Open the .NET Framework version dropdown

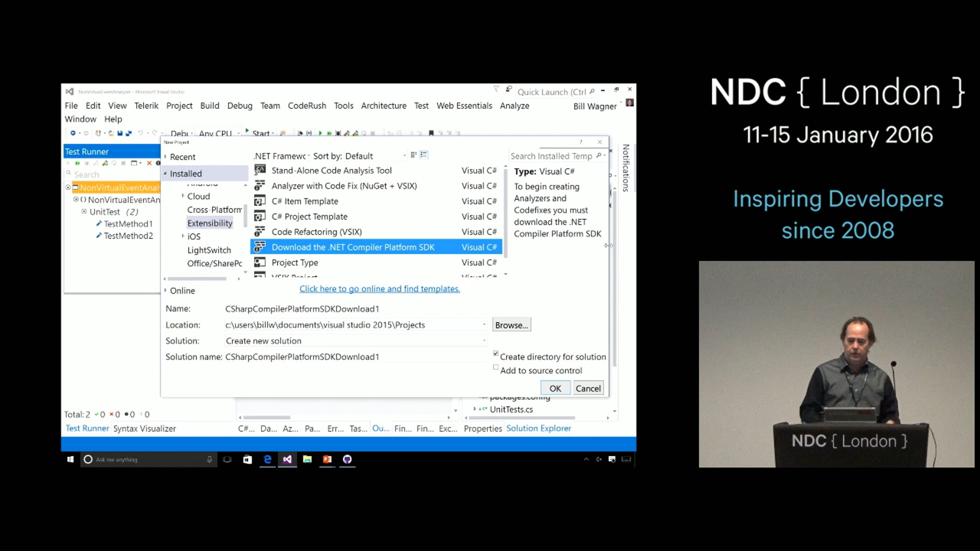tap(282, 156)
